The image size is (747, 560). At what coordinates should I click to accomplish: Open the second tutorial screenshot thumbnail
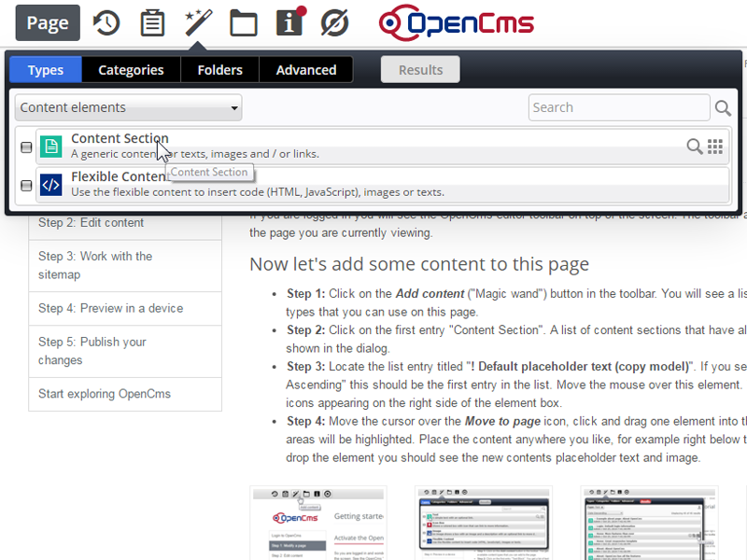484,523
